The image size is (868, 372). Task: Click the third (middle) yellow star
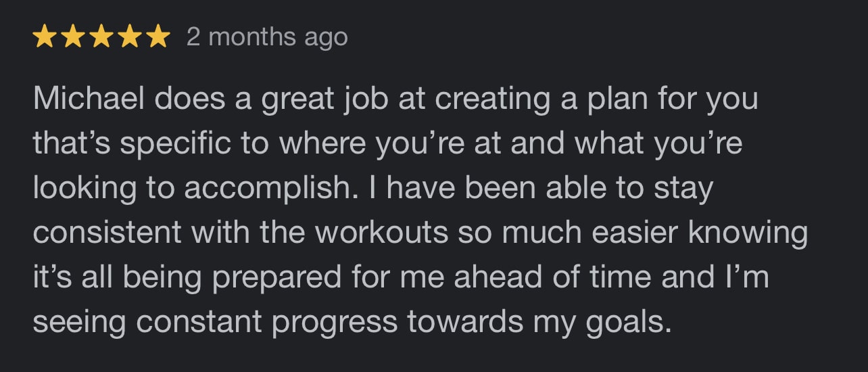tap(101, 37)
